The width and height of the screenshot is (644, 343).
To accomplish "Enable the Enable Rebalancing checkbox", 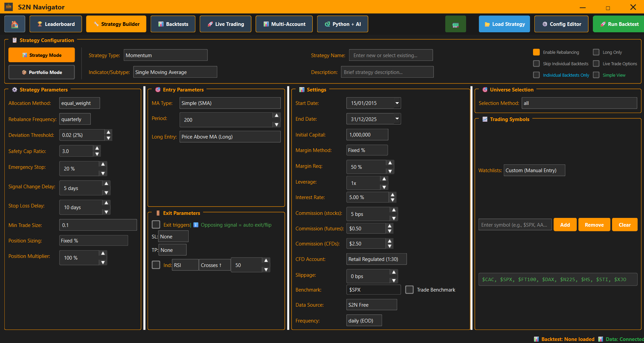I will tap(536, 52).
